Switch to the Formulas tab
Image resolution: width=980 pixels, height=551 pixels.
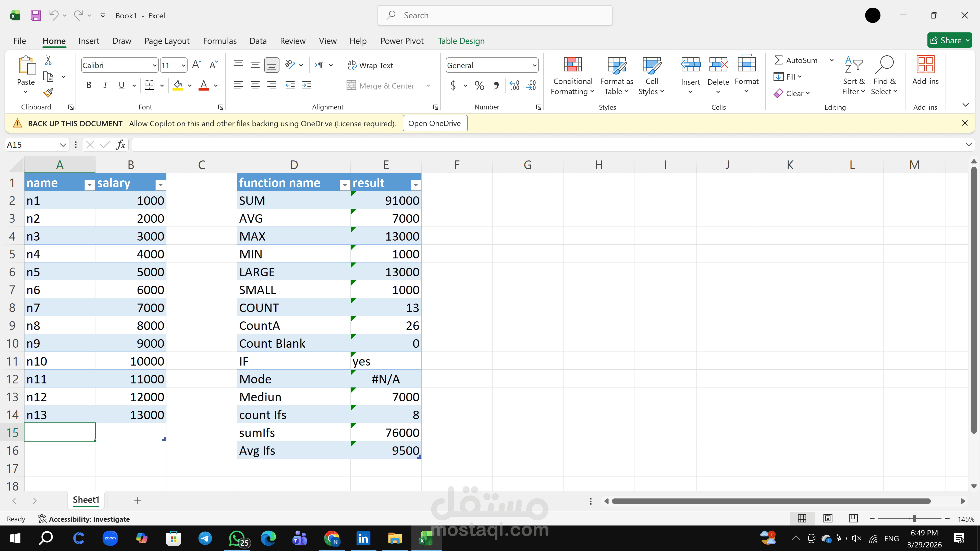pos(220,41)
